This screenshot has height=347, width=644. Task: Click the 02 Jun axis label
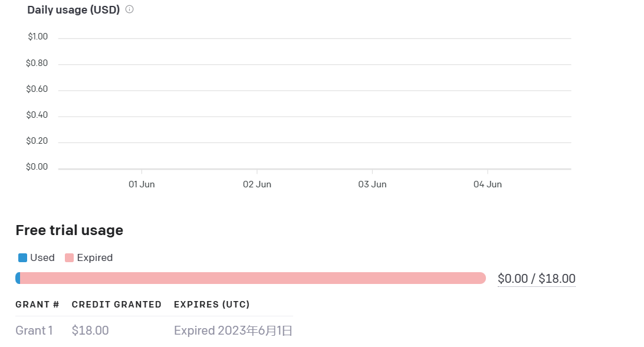tap(257, 184)
